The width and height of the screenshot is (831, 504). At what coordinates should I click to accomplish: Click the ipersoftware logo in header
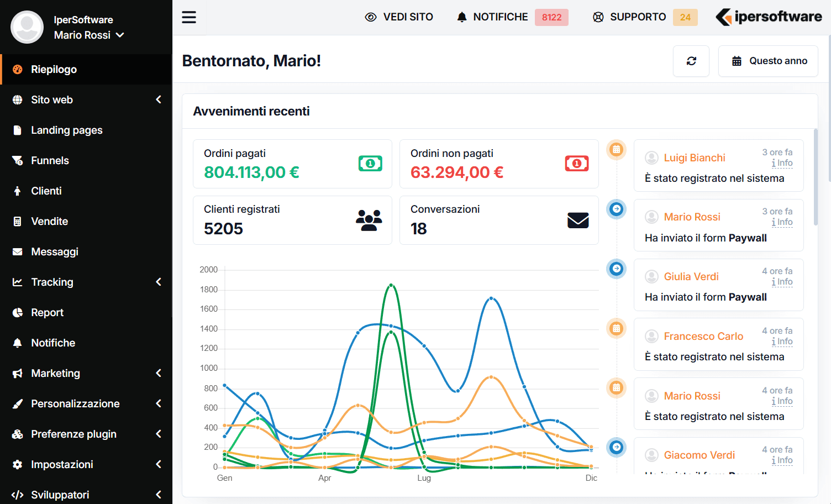click(x=769, y=17)
